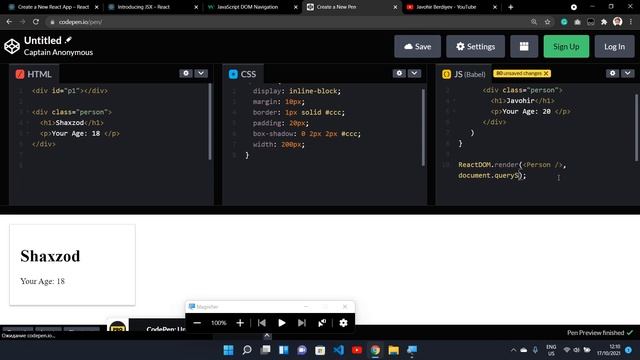The height and width of the screenshot is (360, 640).
Task: Open JS editor settings gear
Action: (x=612, y=73)
